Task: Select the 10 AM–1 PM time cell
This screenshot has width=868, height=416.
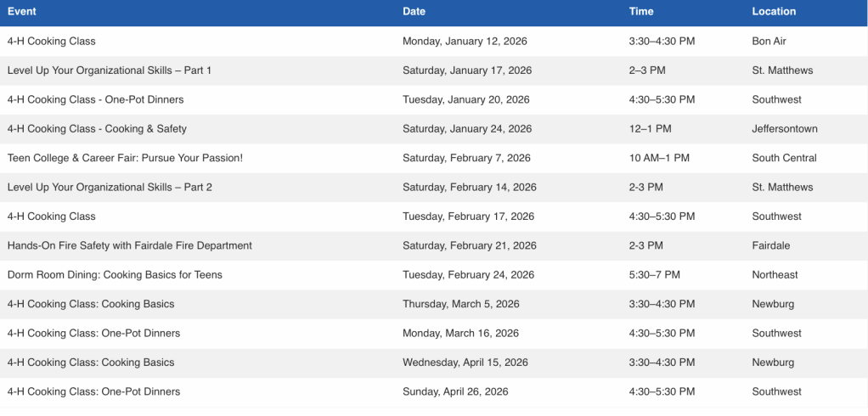Action: [x=659, y=158]
